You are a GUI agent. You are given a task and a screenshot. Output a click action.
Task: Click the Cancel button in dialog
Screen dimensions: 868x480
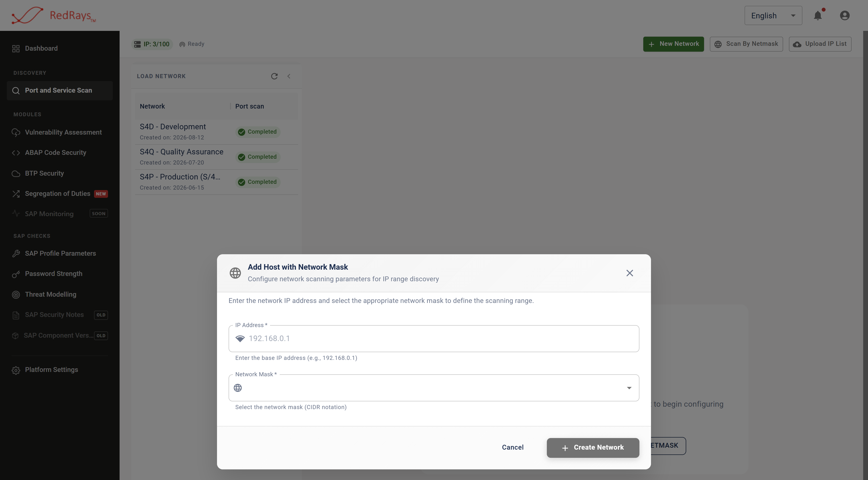[513, 448]
